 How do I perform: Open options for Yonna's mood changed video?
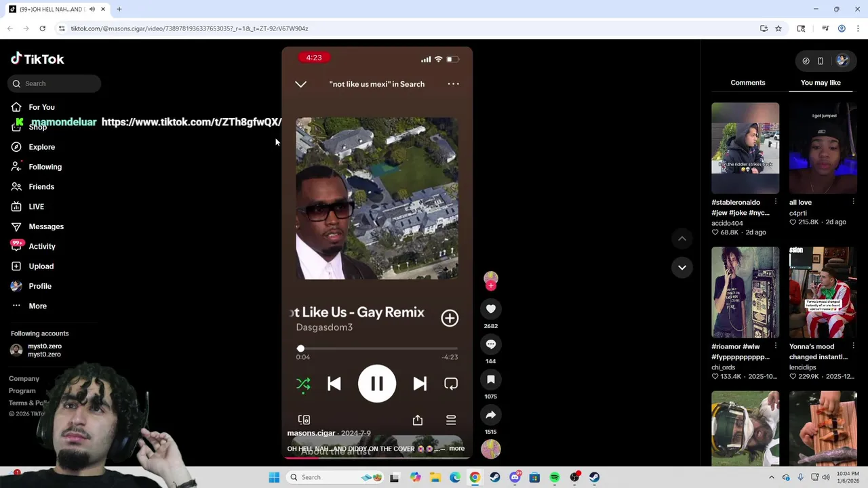pos(853,346)
